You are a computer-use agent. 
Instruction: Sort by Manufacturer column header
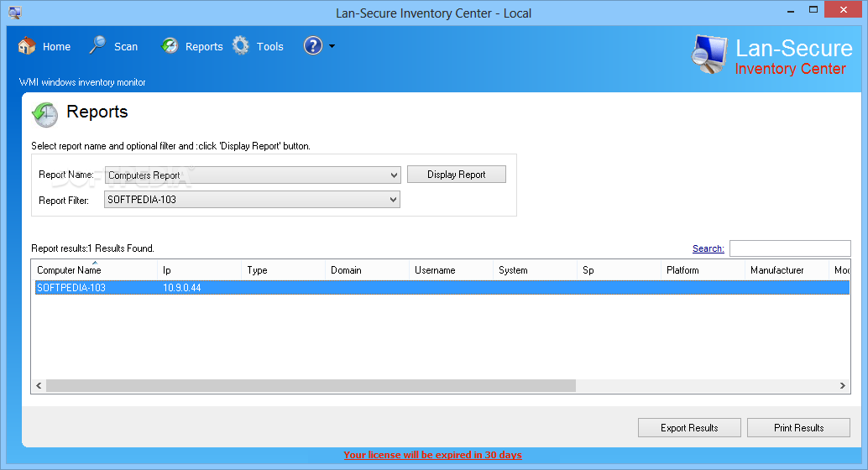click(787, 269)
